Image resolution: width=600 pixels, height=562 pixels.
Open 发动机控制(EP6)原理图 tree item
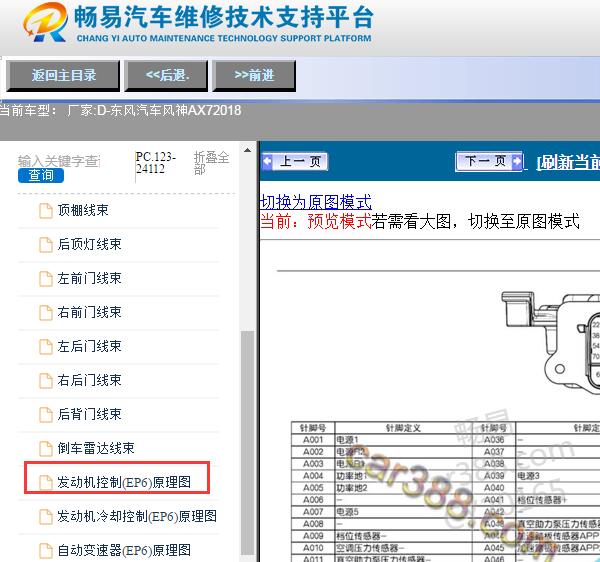point(124,482)
